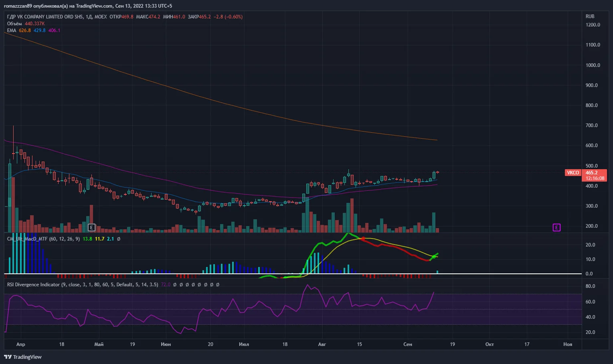Click the publisher header text romazzzan89
The image size is (613, 364).
[18, 6]
